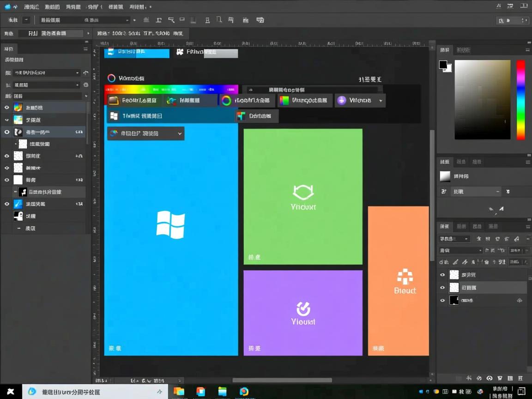Click the white Windows logo on the blue tile
Screen dimensions: 532x399
click(x=170, y=224)
